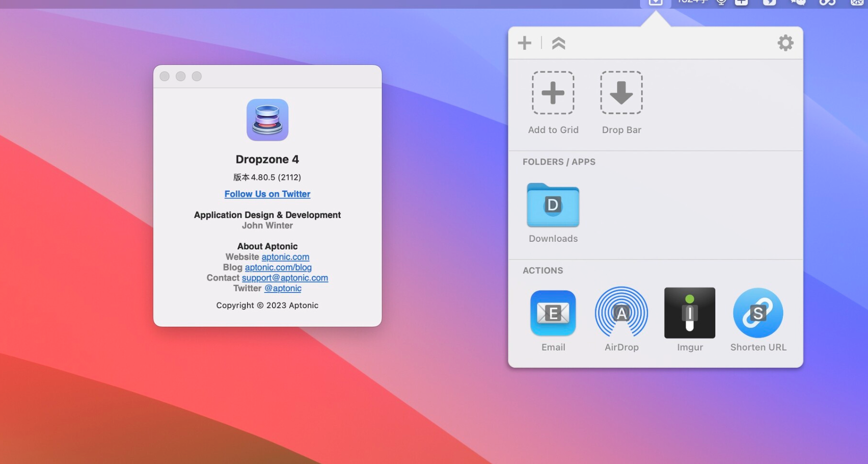The image size is (868, 464).
Task: Click Copyright © 2023 Aptonic text
Action: pos(267,305)
